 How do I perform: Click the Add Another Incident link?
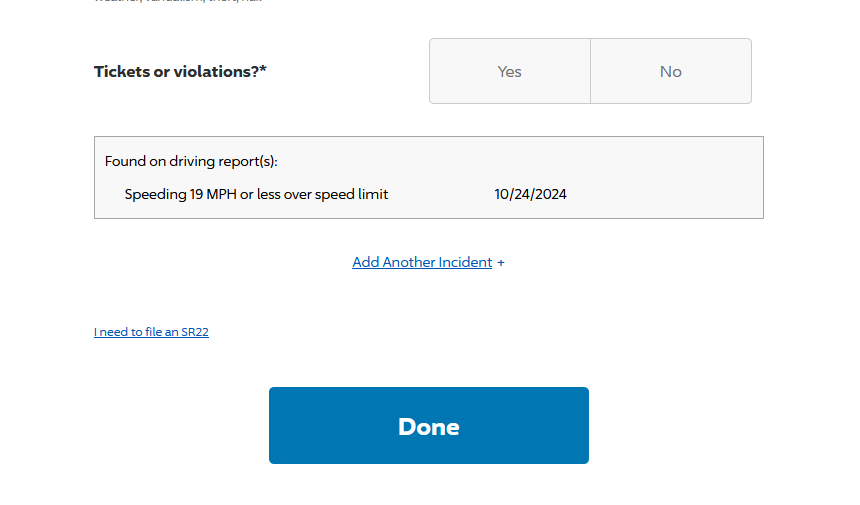tap(422, 262)
